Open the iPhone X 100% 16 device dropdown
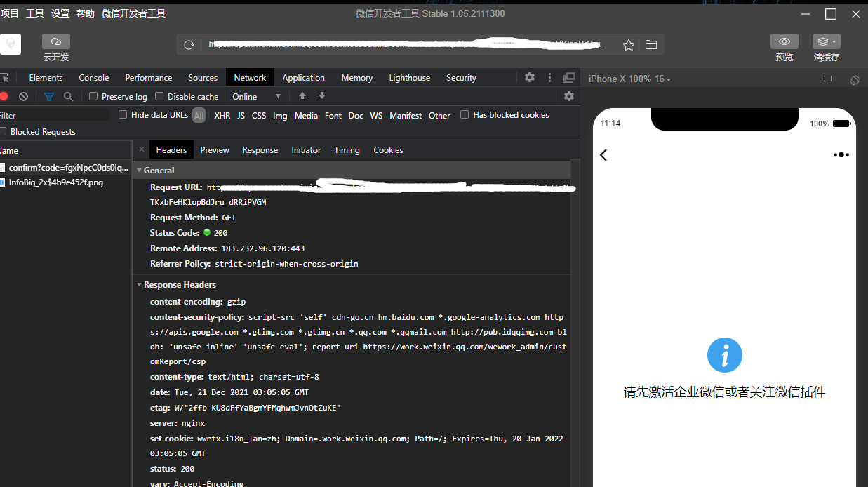 pyautogui.click(x=629, y=79)
